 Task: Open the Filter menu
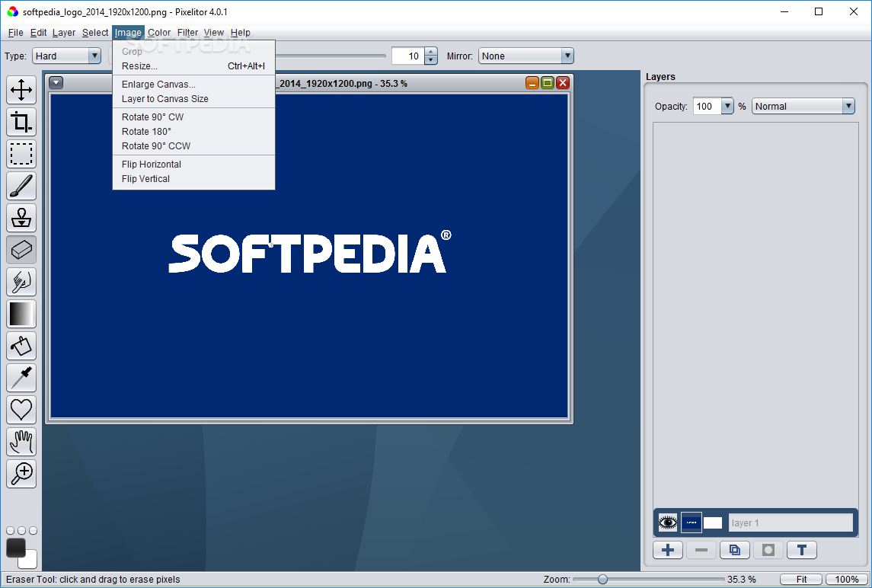click(x=187, y=32)
